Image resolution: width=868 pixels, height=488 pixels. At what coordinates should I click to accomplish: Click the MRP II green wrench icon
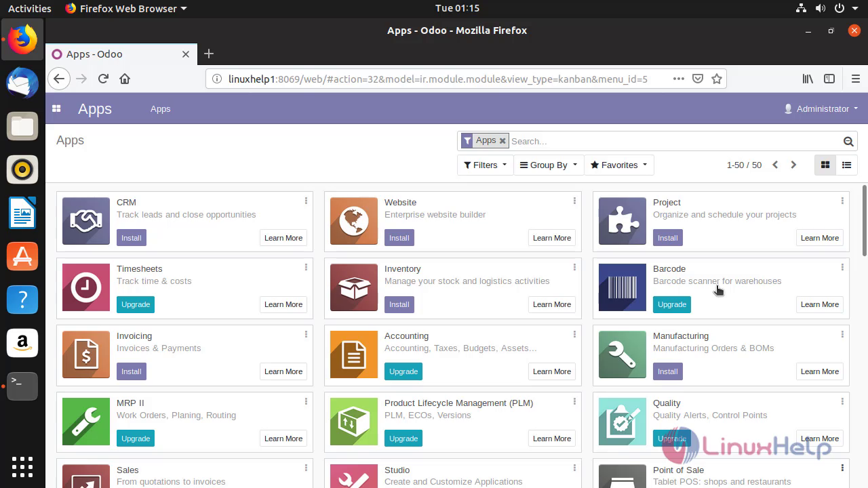(86, 422)
